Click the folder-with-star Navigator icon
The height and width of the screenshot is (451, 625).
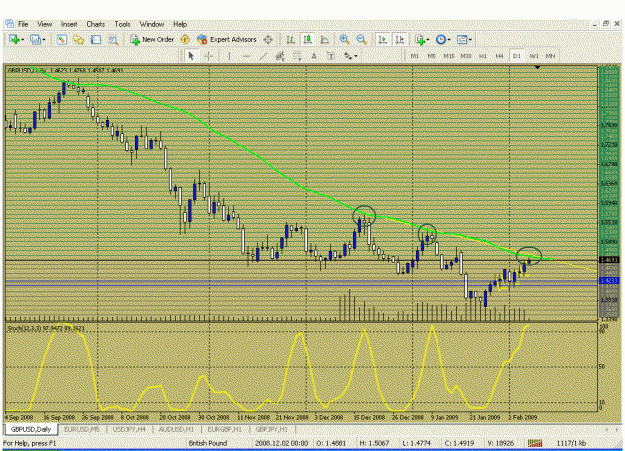click(x=79, y=39)
